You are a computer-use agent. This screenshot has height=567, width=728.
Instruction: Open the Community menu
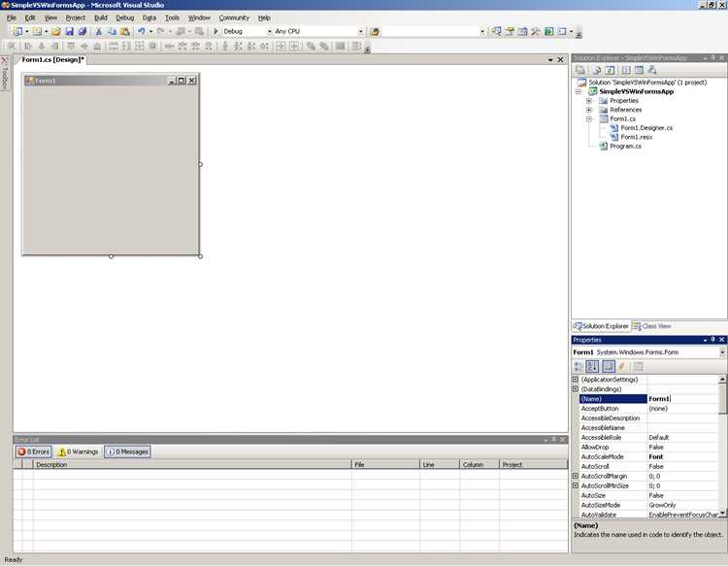[x=234, y=17]
